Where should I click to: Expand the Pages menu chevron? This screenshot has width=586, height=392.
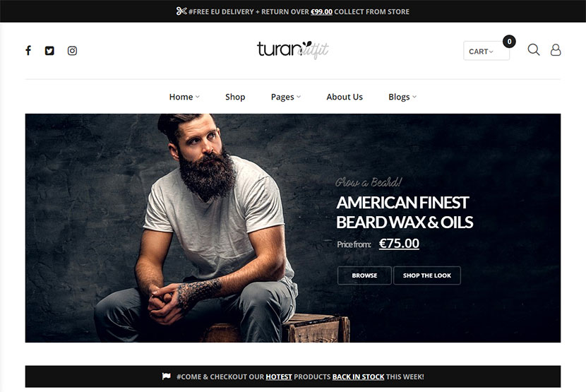(299, 97)
